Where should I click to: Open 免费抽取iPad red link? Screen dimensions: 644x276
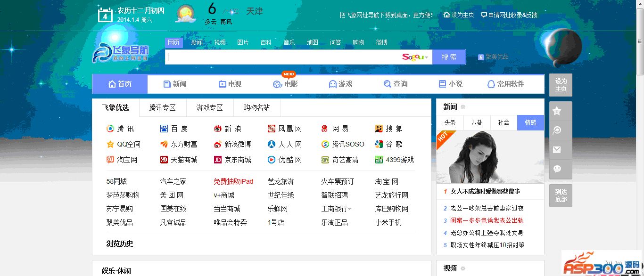[233, 181]
